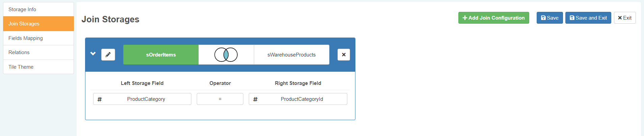Switch to Tile Theme settings
644x136 pixels.
pos(38,67)
